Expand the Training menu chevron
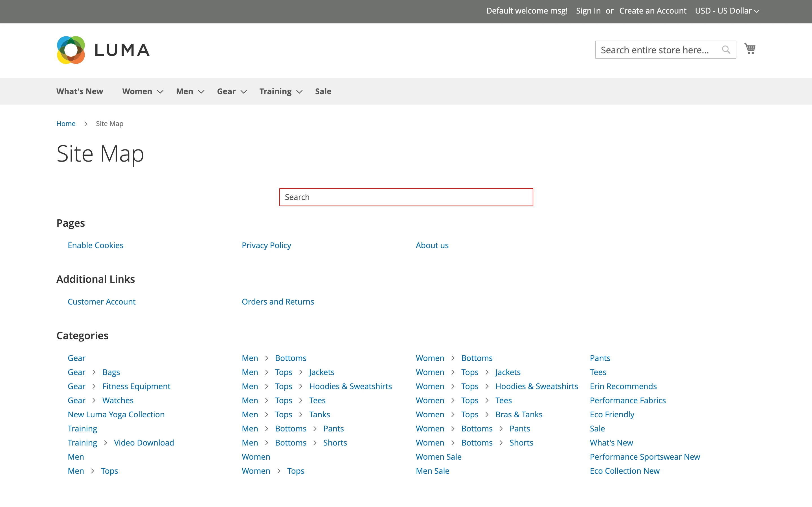Image resolution: width=812 pixels, height=507 pixels. (x=299, y=92)
